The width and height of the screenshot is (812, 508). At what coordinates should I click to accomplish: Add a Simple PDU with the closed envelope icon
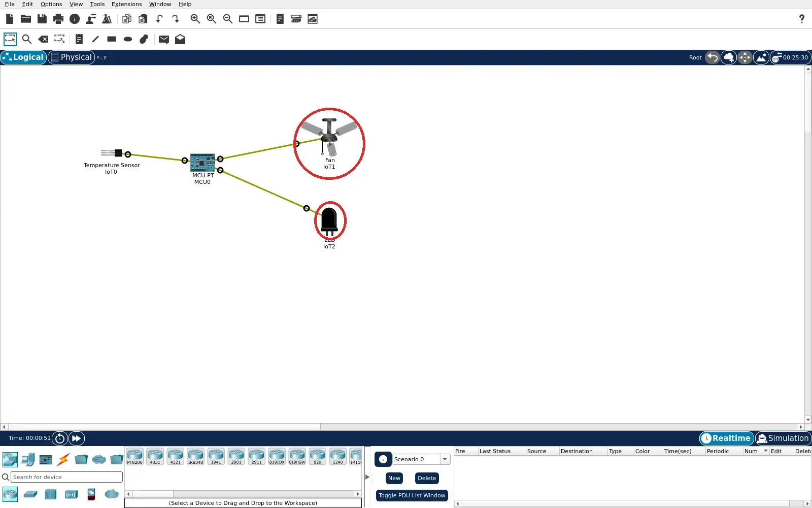163,39
